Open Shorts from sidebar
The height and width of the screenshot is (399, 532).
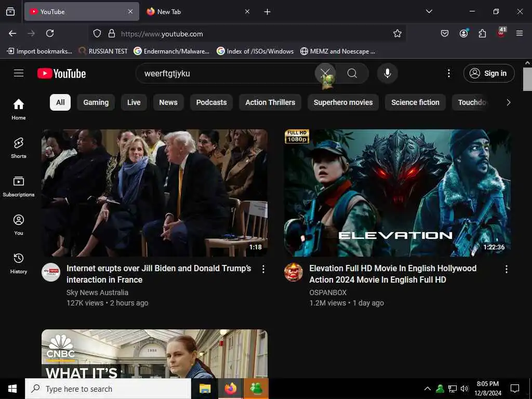point(19,148)
